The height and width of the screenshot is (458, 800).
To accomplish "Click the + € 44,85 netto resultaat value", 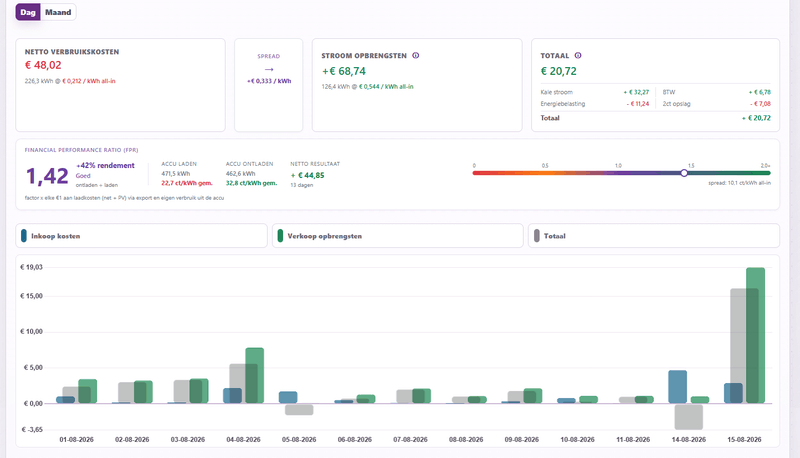I will [x=308, y=175].
